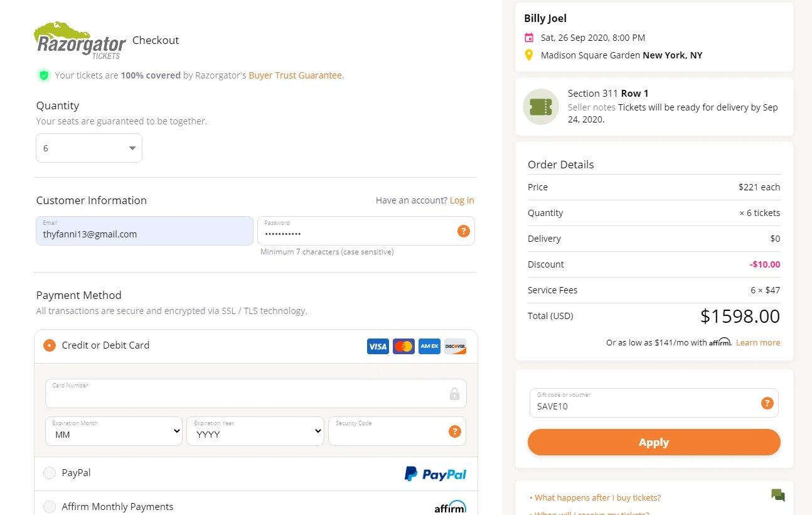This screenshot has width=812, height=515.
Task: Click the Razorgator Tickets logo
Action: (x=80, y=40)
